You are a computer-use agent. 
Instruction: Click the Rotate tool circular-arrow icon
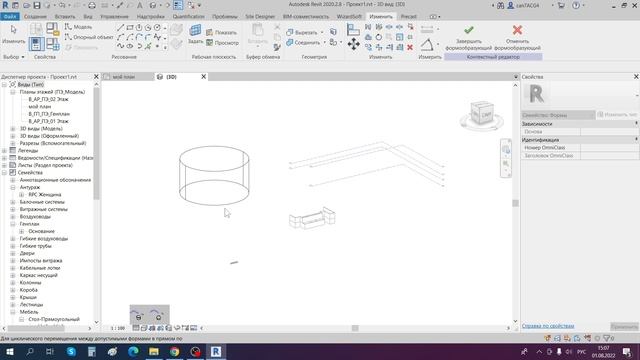(379, 37)
